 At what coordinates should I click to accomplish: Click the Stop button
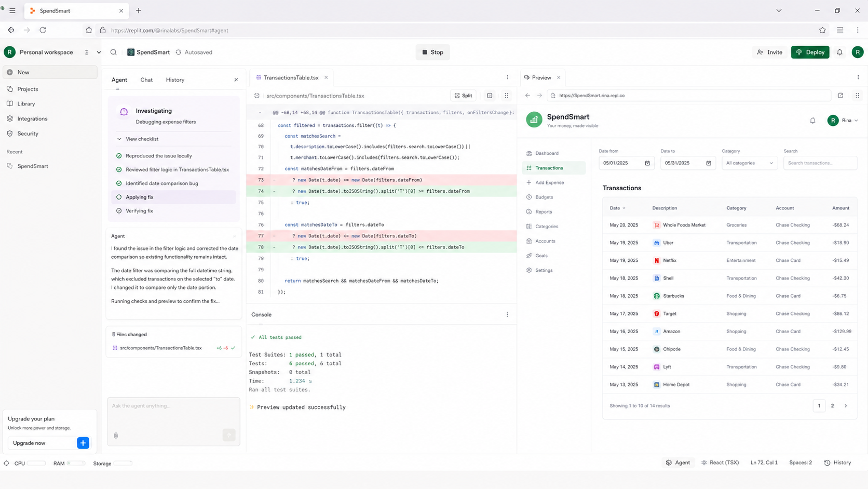[432, 52]
